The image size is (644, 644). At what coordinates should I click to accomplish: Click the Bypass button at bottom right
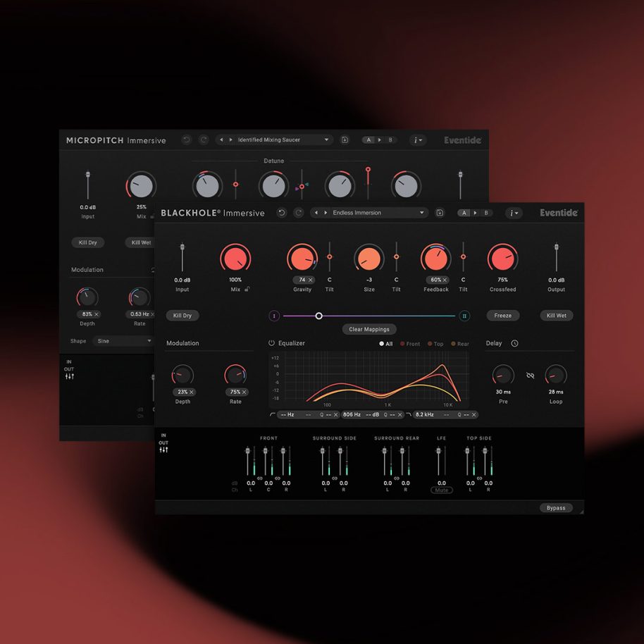pyautogui.click(x=556, y=507)
